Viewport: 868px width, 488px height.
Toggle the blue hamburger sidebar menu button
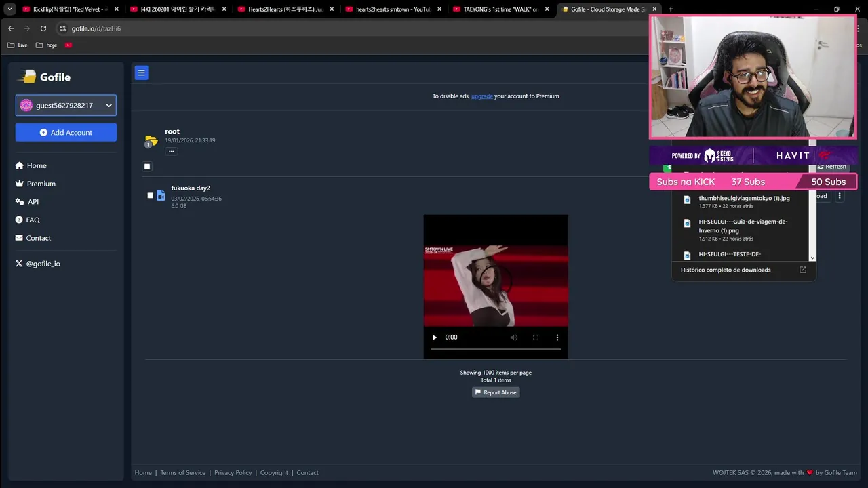[141, 73]
